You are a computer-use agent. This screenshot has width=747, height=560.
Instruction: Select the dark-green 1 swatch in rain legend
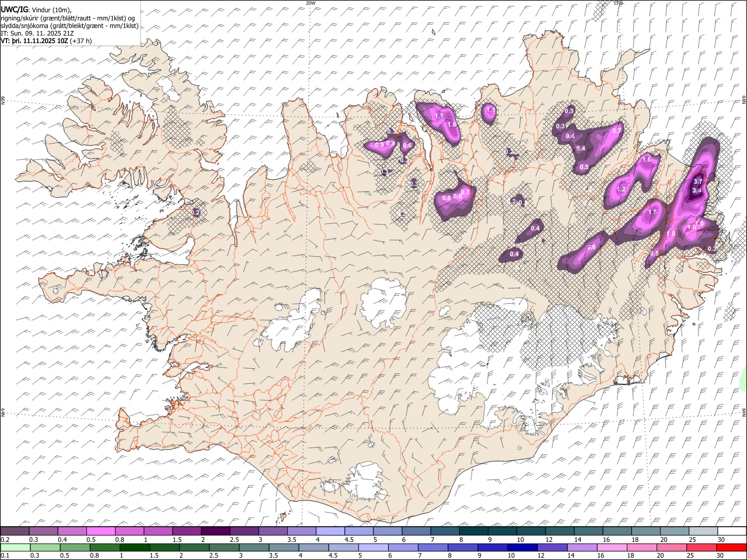tap(135, 547)
